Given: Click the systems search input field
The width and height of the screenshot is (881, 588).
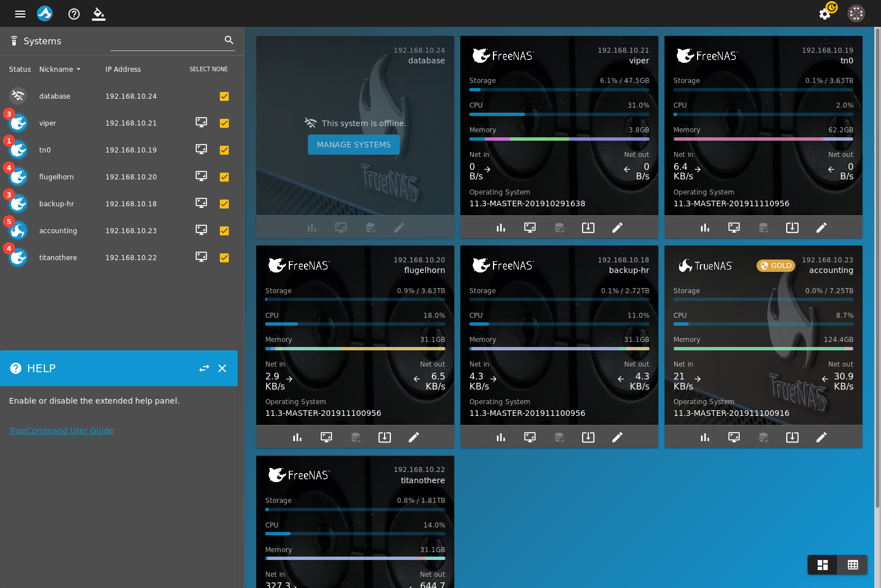Looking at the screenshot, I should pyautogui.click(x=166, y=41).
